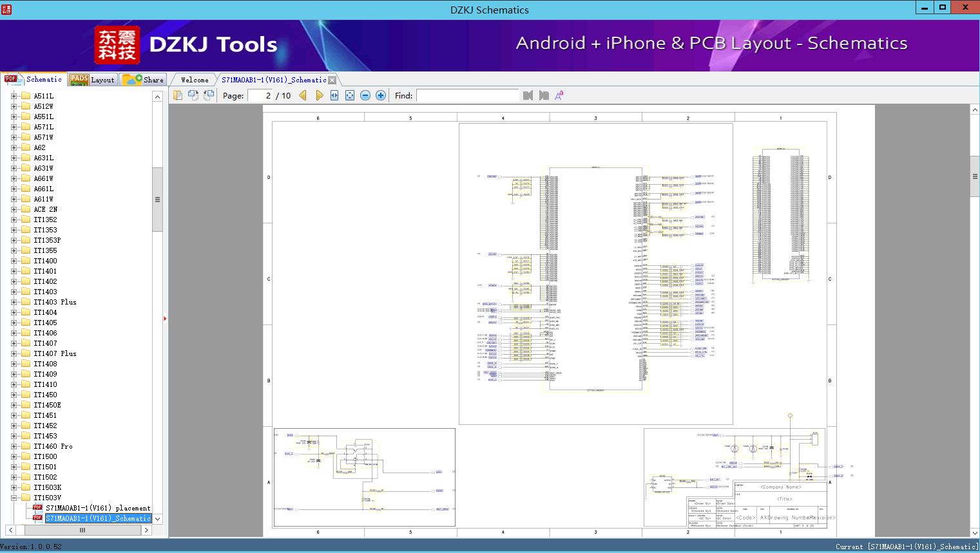Click the fit-to-width icon

click(x=334, y=95)
